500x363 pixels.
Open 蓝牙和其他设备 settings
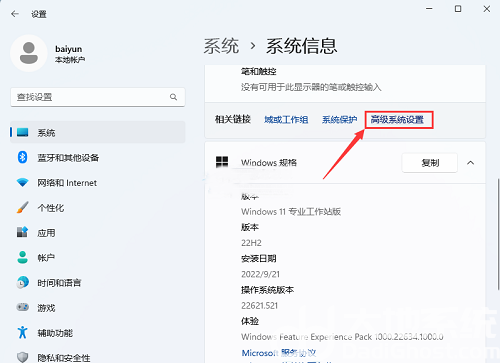point(97,157)
